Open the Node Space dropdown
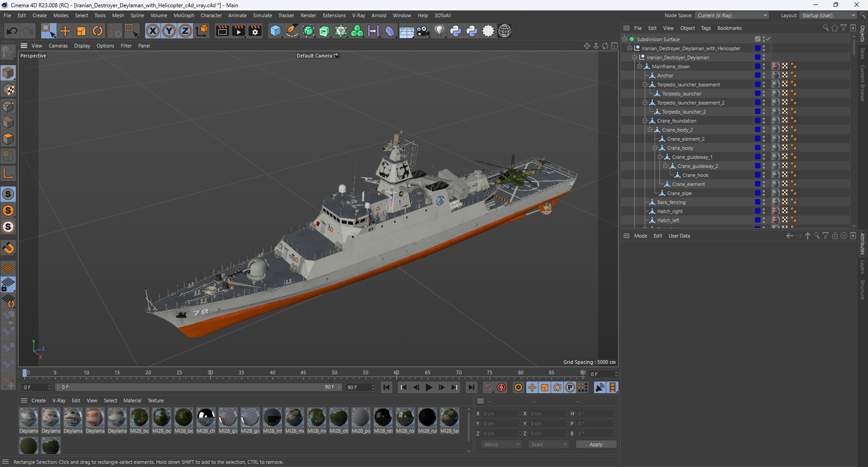Image resolution: width=868 pixels, height=467 pixels. [732, 15]
